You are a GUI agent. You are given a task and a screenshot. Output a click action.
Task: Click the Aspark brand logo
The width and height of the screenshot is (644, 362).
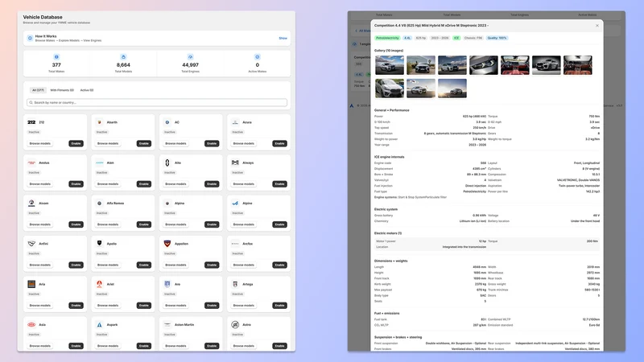(x=99, y=325)
